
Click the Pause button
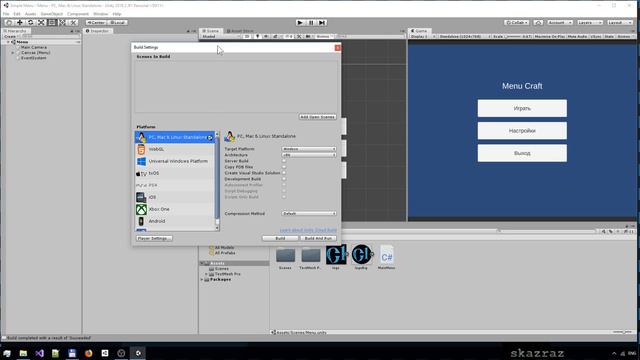tap(311, 23)
